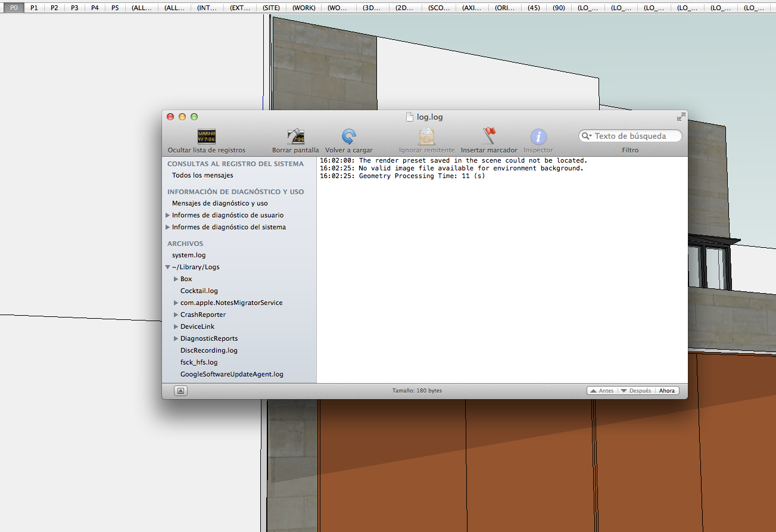The image size is (776, 532).
Task: Switch to scene tab P3
Action: 74,8
